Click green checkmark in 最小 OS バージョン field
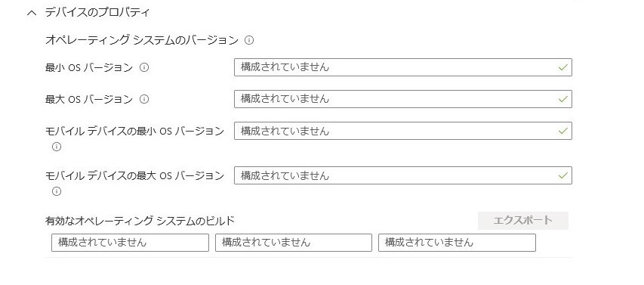 point(562,67)
